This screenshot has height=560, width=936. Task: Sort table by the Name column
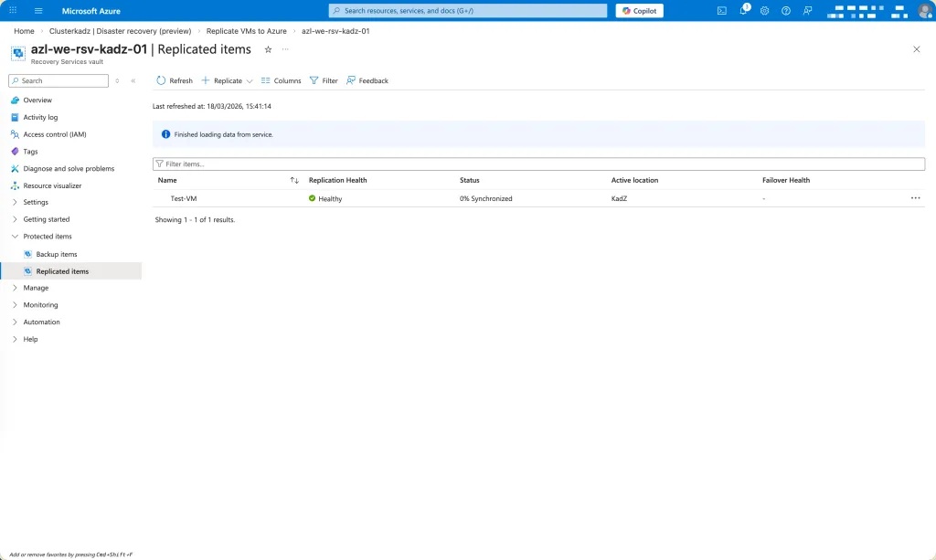point(167,180)
